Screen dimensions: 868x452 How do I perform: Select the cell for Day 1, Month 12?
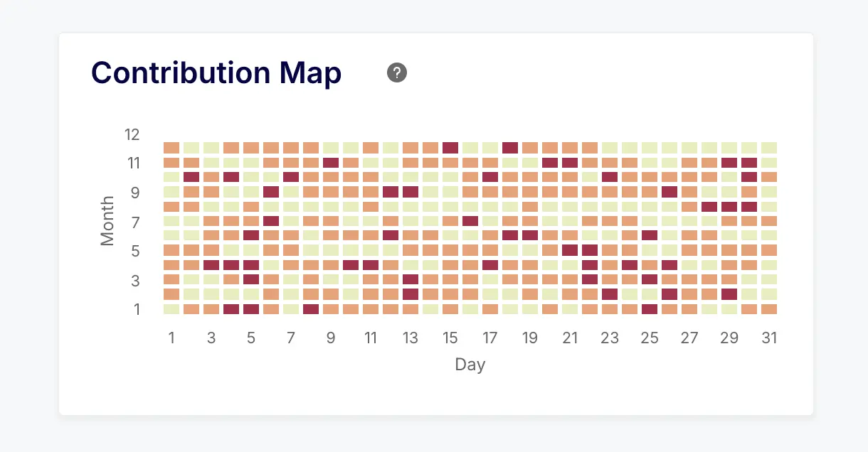click(171, 146)
